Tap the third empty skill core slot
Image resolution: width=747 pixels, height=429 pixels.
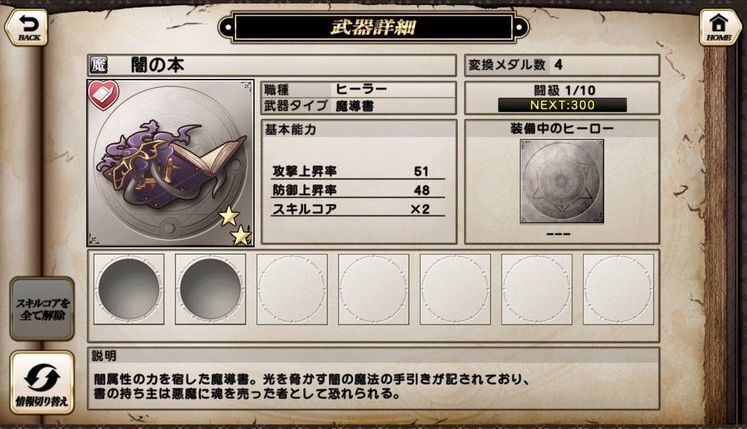(292, 289)
